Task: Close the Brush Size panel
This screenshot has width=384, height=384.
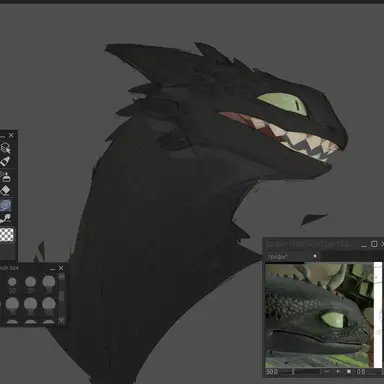Action: coord(61,268)
